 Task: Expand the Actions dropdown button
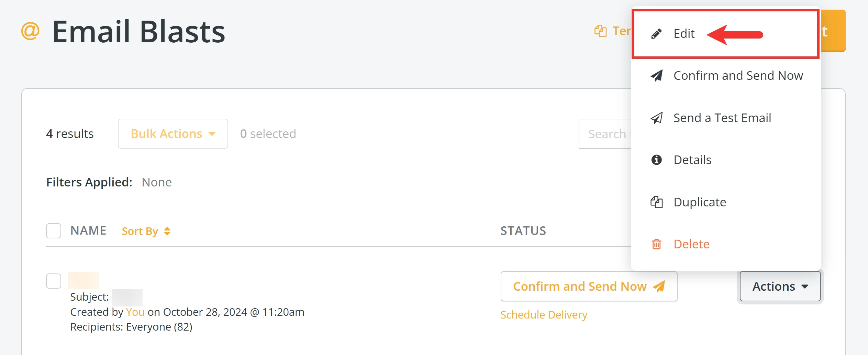click(780, 286)
